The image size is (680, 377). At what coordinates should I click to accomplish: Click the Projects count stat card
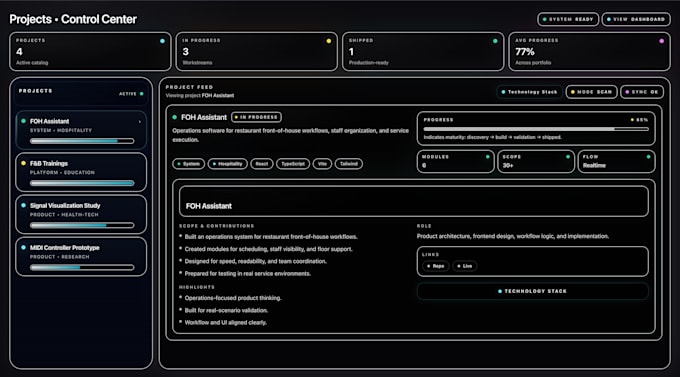pyautogui.click(x=90, y=51)
